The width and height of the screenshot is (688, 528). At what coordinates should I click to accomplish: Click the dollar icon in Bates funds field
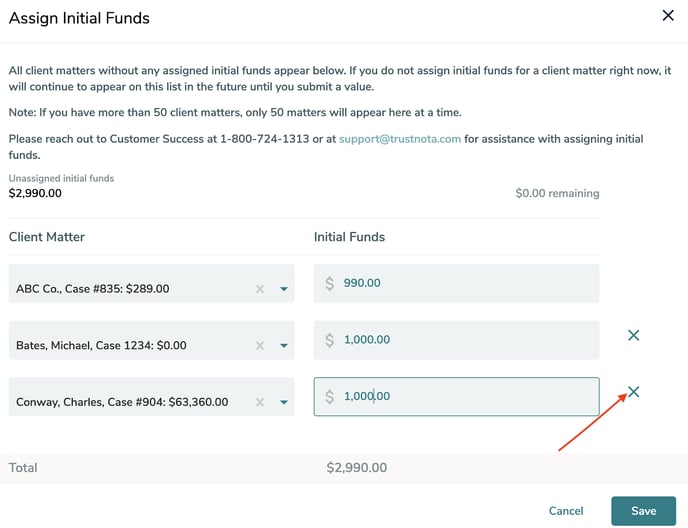(330, 340)
